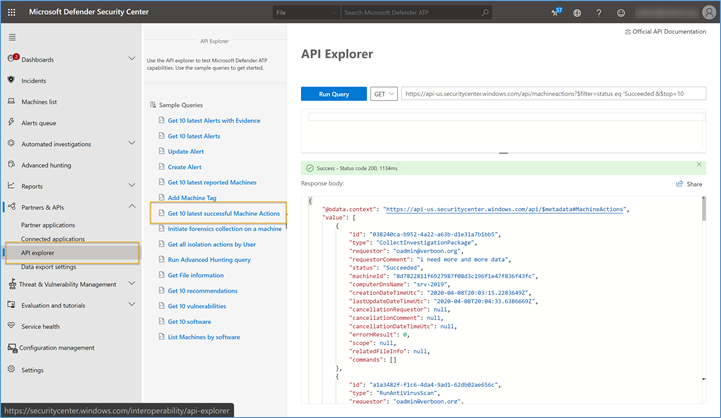The height and width of the screenshot is (418, 721).
Task: Go to Incidents page
Action: point(34,81)
